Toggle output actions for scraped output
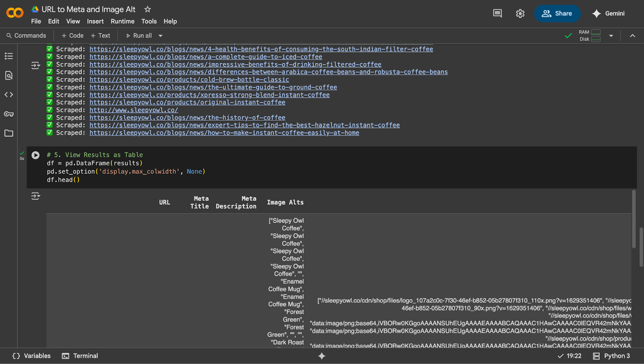The width and height of the screenshot is (644, 364). click(x=35, y=65)
